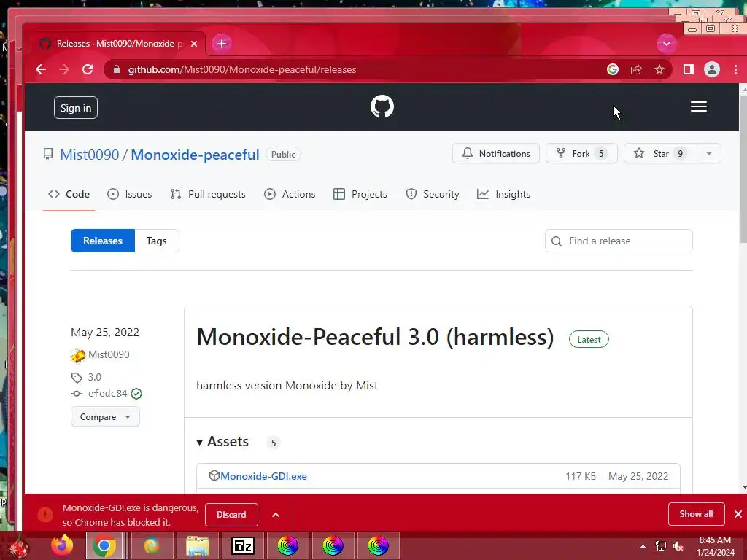Discard the blocked Monoxide-GDI.exe download

[231, 515]
